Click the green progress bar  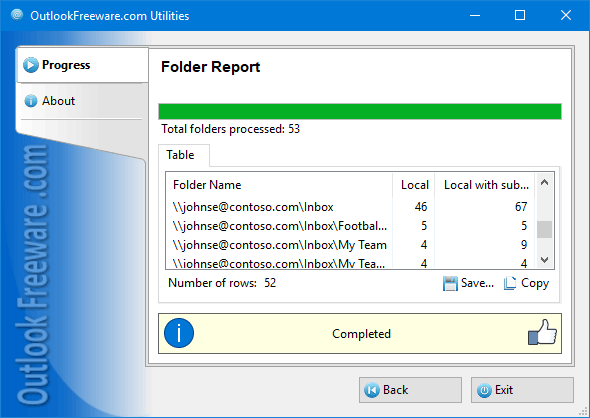(360, 112)
